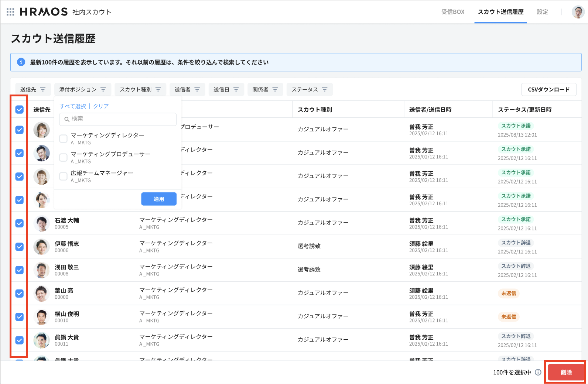The image size is (588, 384).
Task: Switch to the 受信BOX tab
Action: [453, 12]
